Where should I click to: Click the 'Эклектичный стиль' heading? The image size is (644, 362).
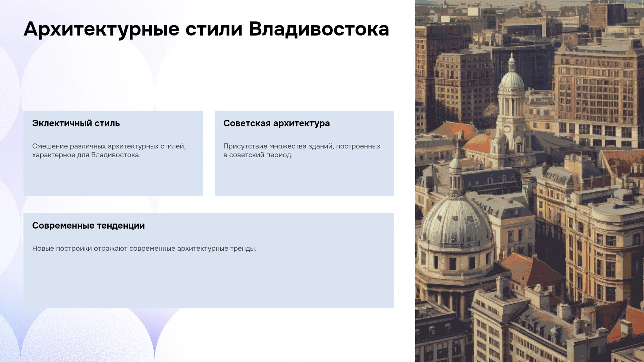76,123
